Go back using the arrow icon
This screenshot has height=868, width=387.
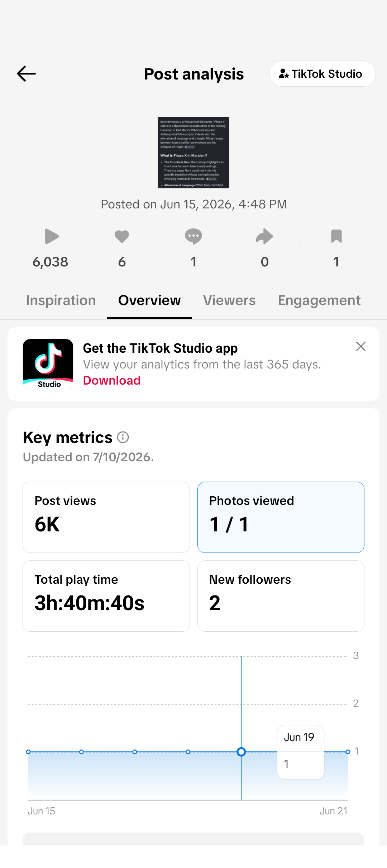pyautogui.click(x=26, y=74)
